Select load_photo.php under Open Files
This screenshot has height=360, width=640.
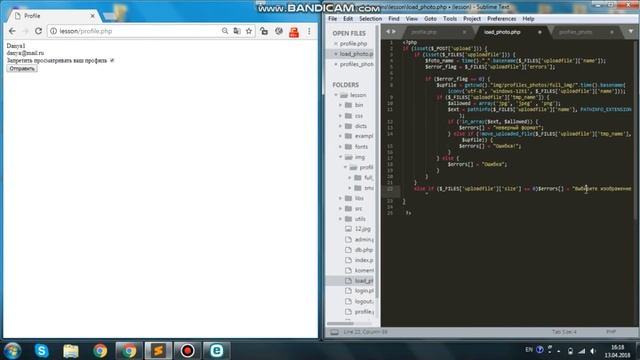[x=356, y=54]
